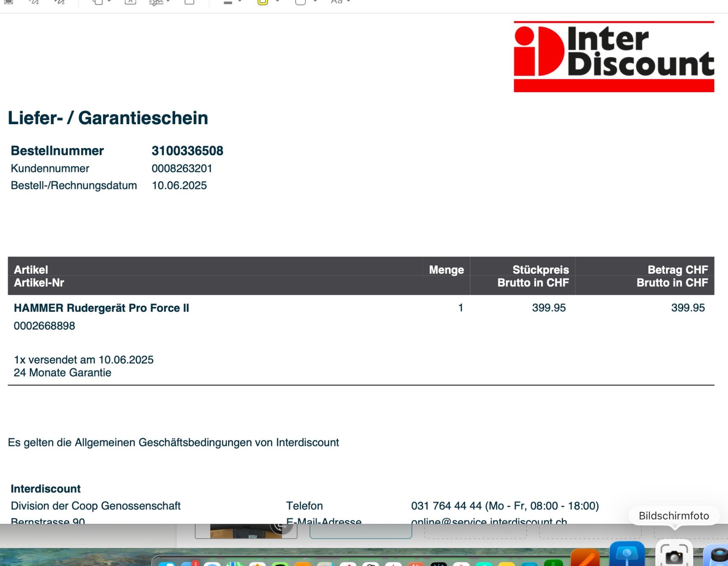The height and width of the screenshot is (566, 728).
Task: Click the quantity value 1 in Menge column
Action: click(460, 308)
